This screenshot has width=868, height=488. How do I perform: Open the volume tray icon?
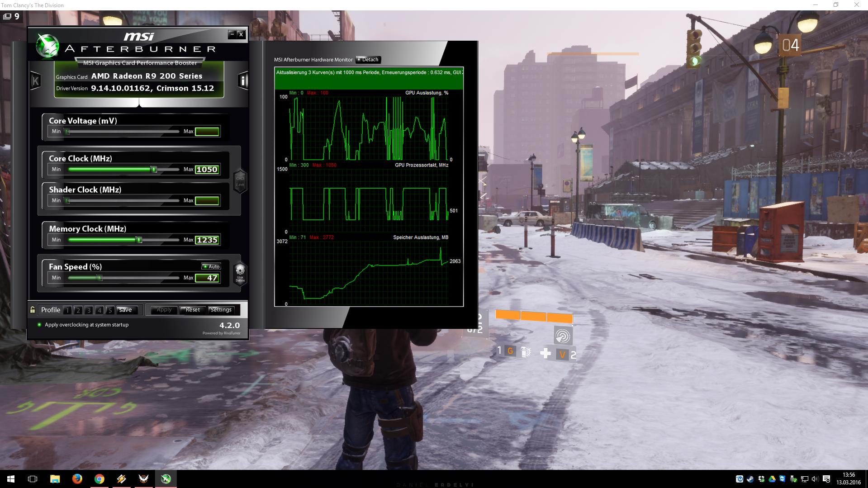[x=815, y=479]
